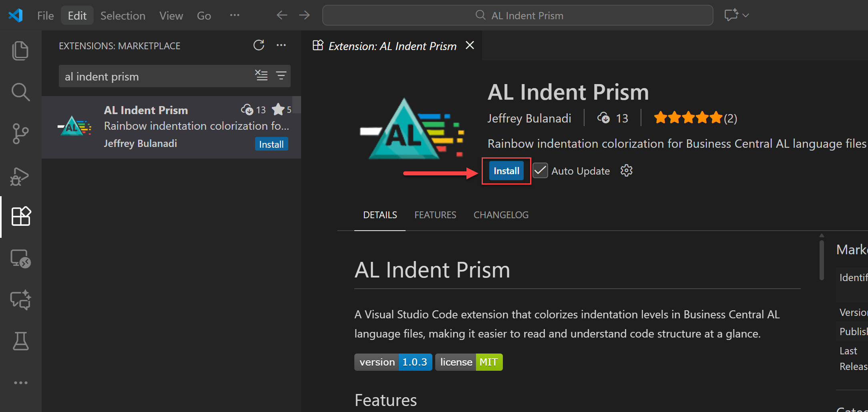Install AL Indent Prism from sidebar list

(271, 144)
